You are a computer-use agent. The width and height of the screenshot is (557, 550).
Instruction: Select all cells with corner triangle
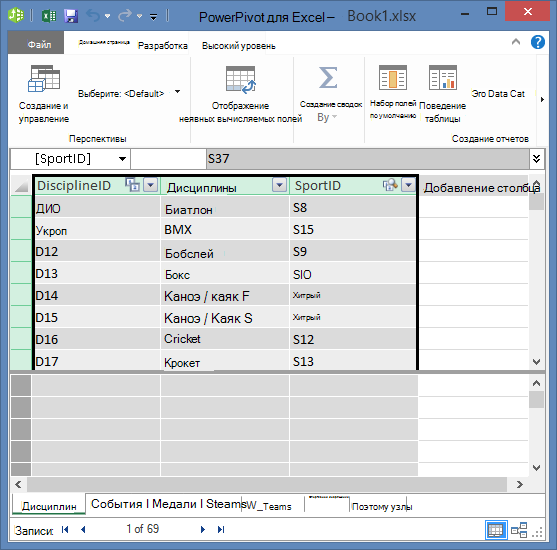point(21,185)
